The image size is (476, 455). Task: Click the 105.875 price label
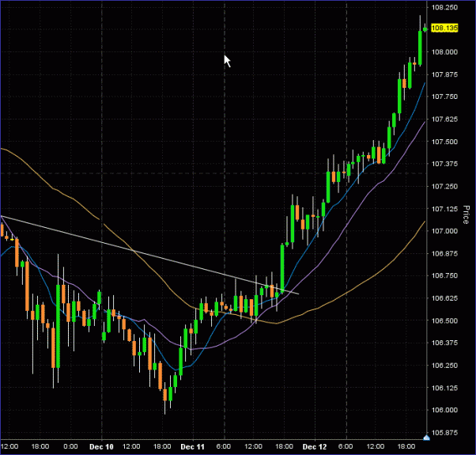click(444, 432)
